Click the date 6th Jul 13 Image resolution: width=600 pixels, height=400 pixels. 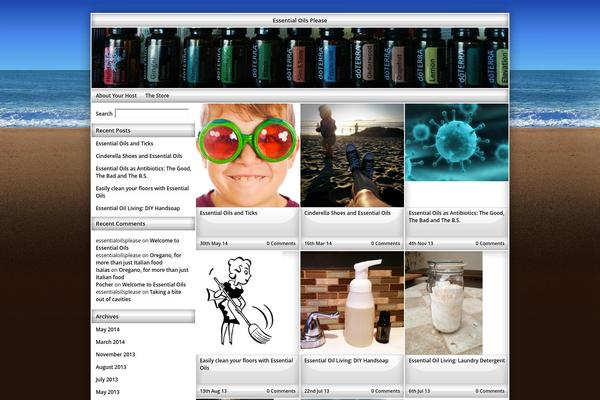click(419, 391)
